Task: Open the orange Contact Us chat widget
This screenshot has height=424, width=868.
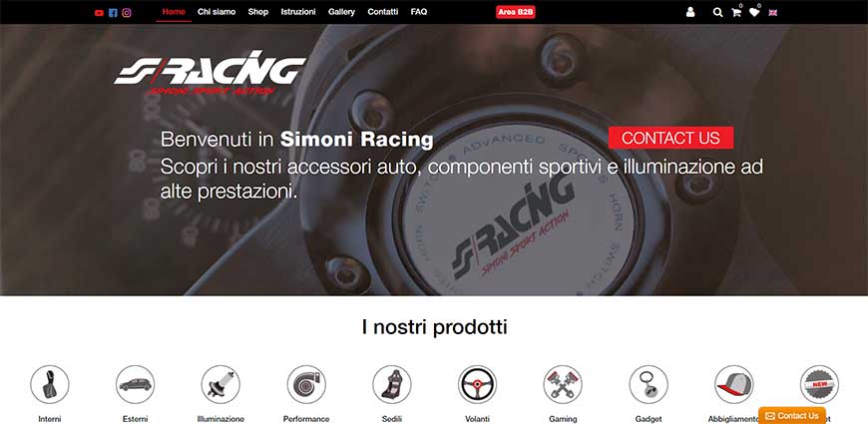Action: click(x=791, y=416)
